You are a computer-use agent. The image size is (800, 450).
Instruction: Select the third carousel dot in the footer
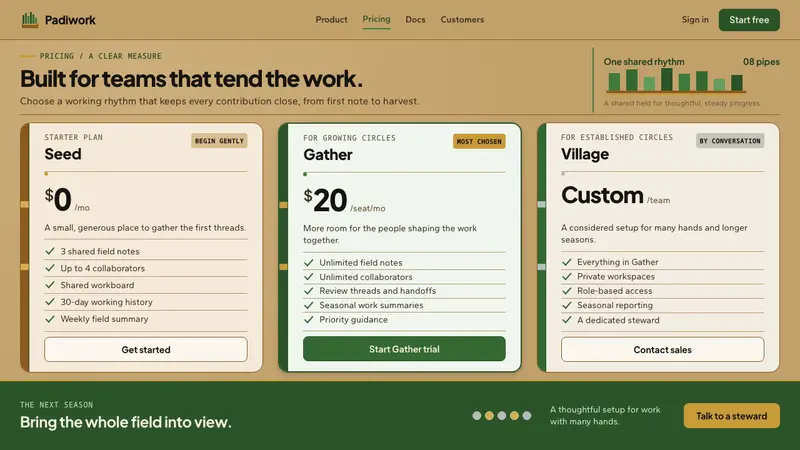(x=502, y=416)
